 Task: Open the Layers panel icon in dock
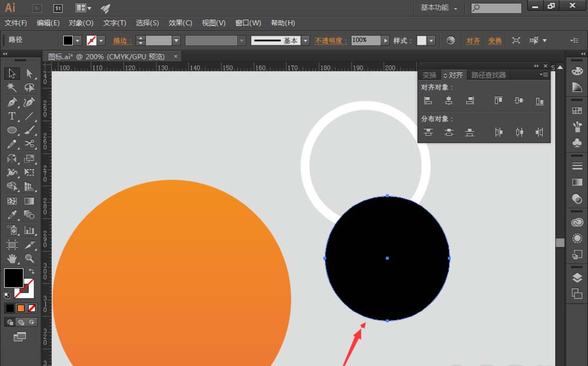pyautogui.click(x=577, y=277)
